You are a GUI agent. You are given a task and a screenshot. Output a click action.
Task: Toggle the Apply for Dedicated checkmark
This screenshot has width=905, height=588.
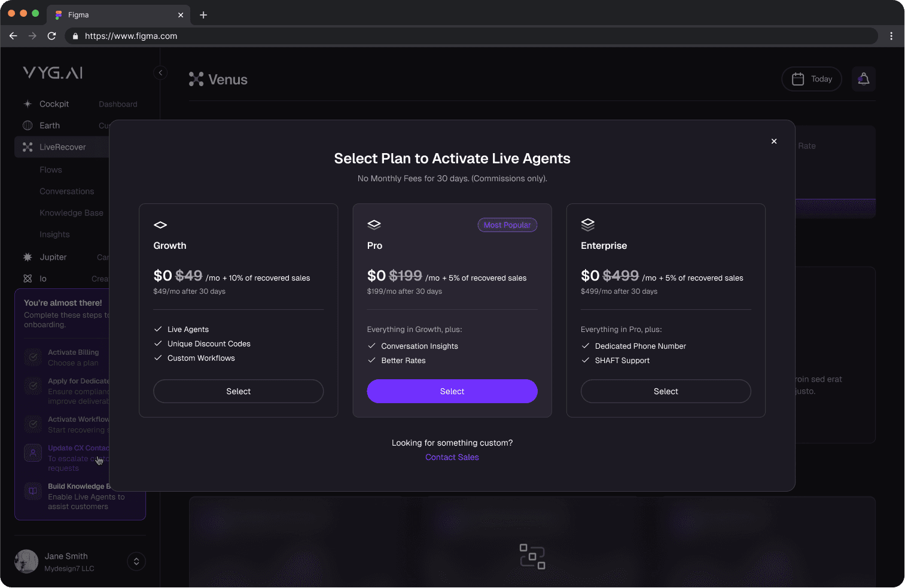tap(32, 386)
